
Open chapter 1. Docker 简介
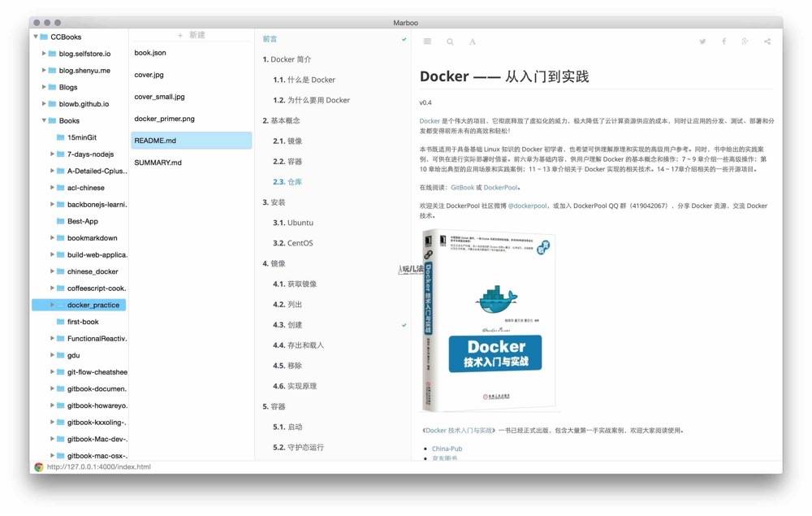click(287, 59)
